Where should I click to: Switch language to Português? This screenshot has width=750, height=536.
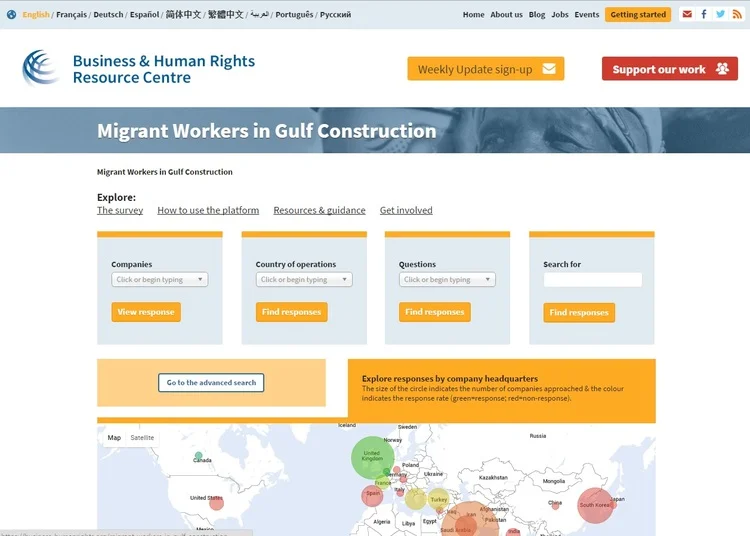point(294,15)
